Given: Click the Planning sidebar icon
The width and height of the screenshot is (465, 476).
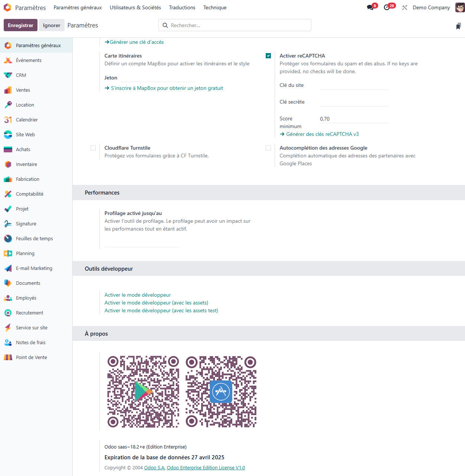Looking at the screenshot, I should tap(8, 253).
